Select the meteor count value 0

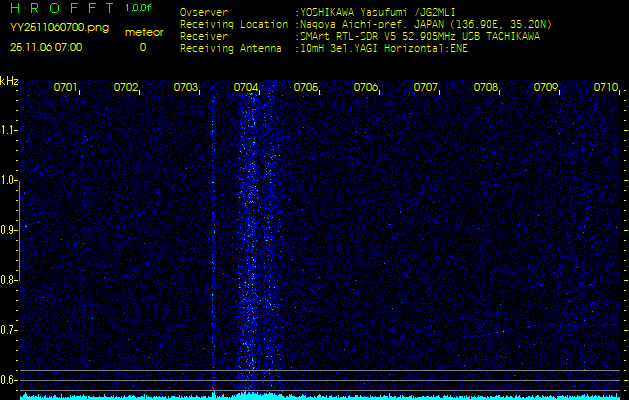142,47
